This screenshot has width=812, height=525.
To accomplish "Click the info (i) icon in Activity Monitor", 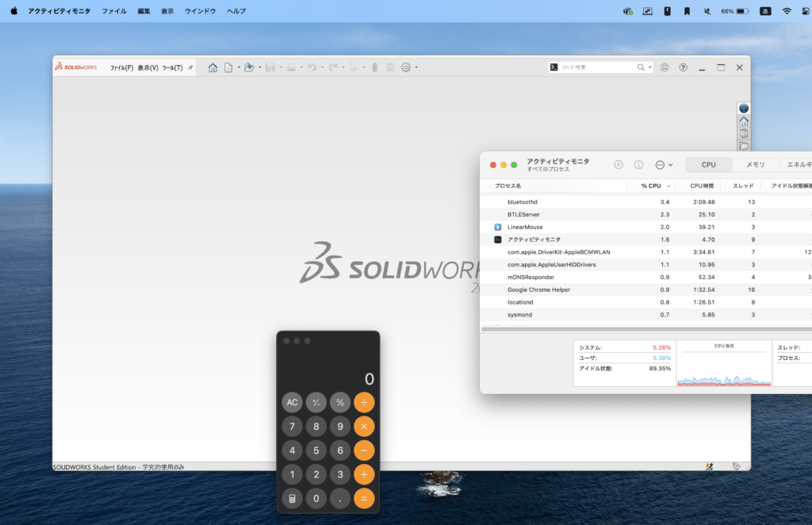I will [x=638, y=165].
